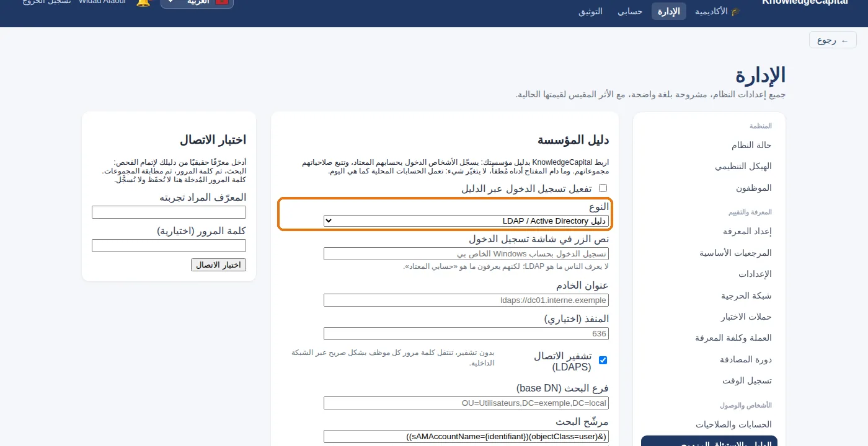Click the المنفذ port field showing 636
868x446 pixels.
[x=466, y=333]
